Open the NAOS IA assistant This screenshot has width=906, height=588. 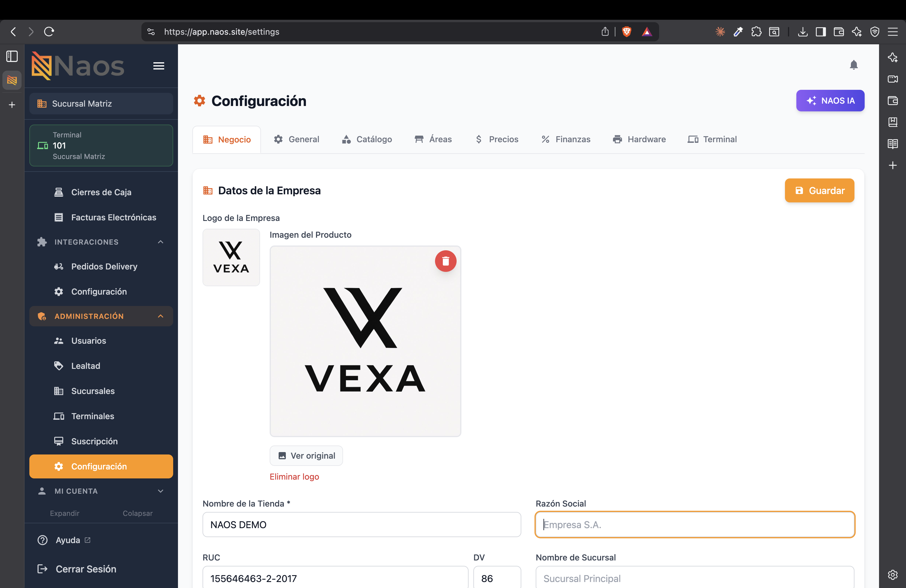(x=830, y=100)
